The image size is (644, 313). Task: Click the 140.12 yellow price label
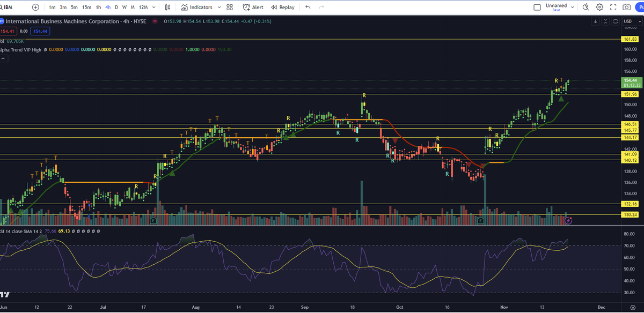630,160
